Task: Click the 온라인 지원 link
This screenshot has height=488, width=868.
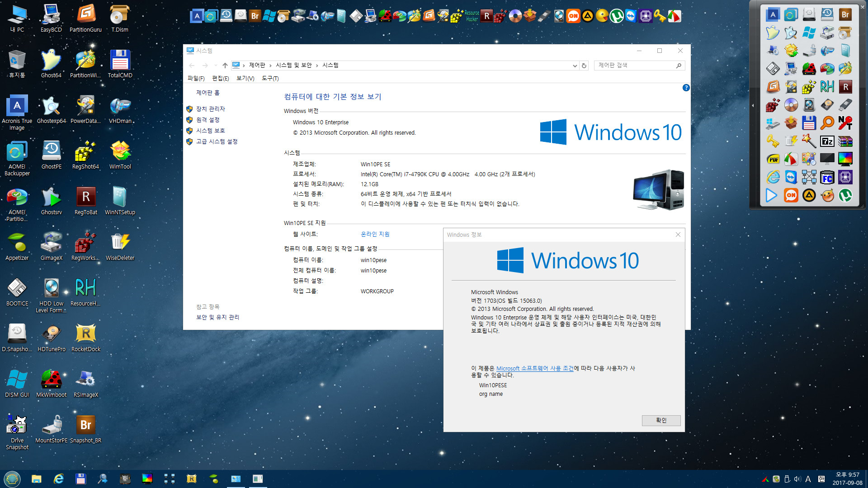Action: [375, 234]
